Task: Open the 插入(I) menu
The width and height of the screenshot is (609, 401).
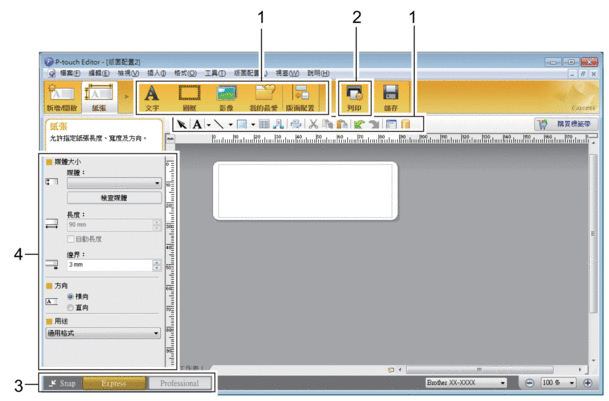Action: [157, 73]
